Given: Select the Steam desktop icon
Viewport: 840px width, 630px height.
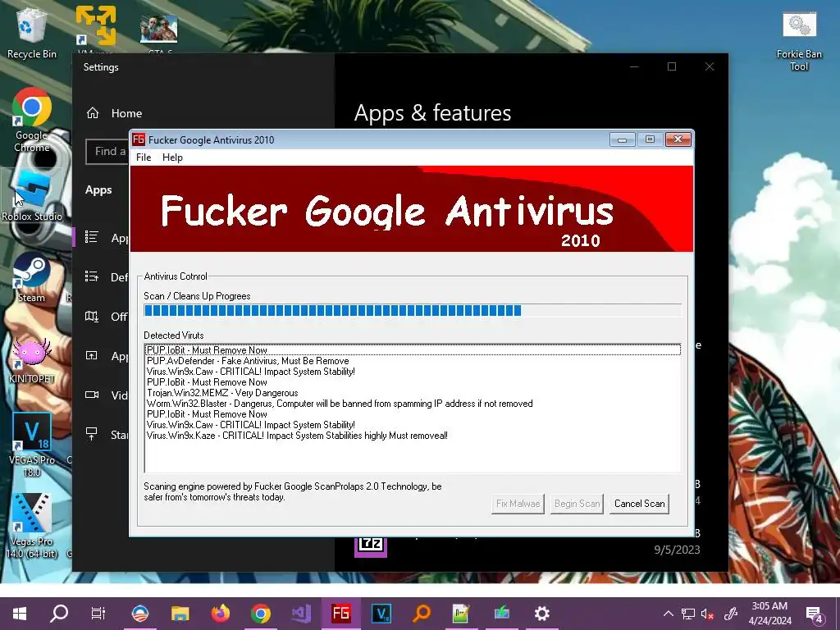Looking at the screenshot, I should coord(32,277).
